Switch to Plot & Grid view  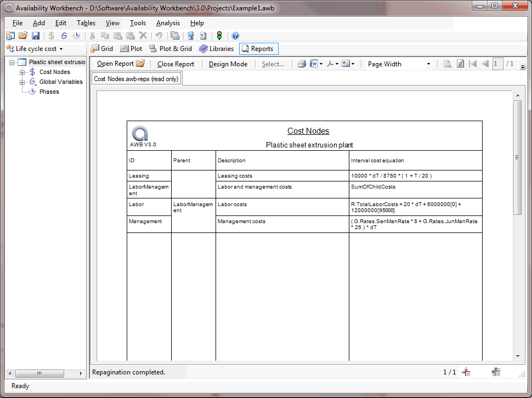click(x=171, y=49)
